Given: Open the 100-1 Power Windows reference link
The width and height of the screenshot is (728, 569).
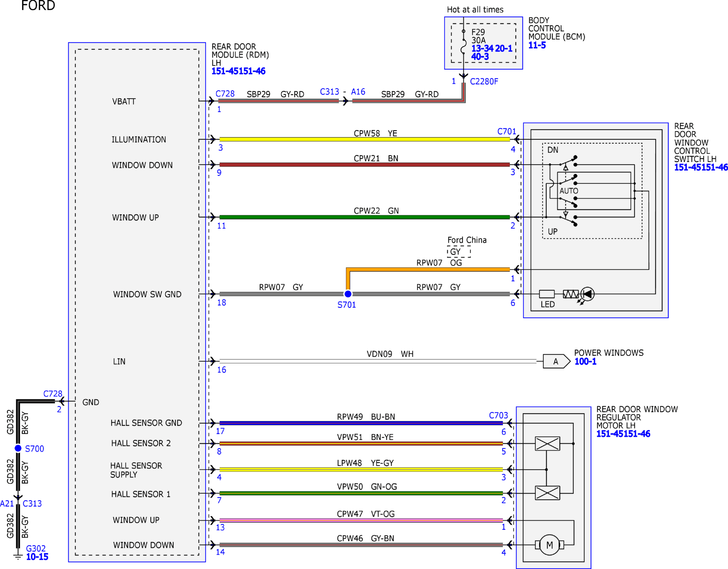Looking at the screenshot, I should (585, 361).
